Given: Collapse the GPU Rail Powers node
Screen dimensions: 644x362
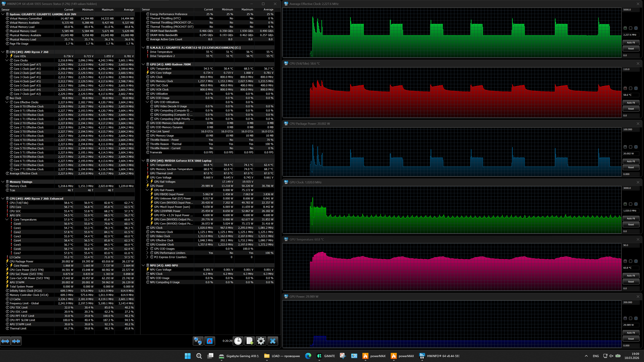Looking at the screenshot, I should [147, 190].
